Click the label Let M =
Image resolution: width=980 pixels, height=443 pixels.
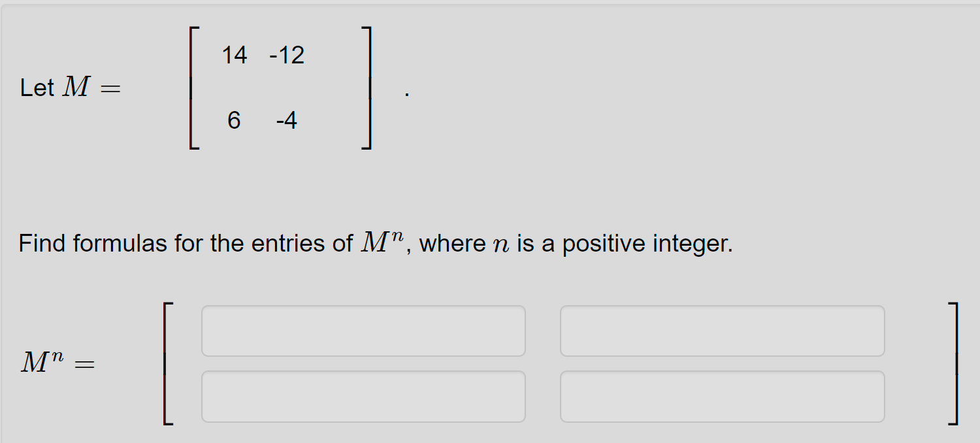coord(70,87)
